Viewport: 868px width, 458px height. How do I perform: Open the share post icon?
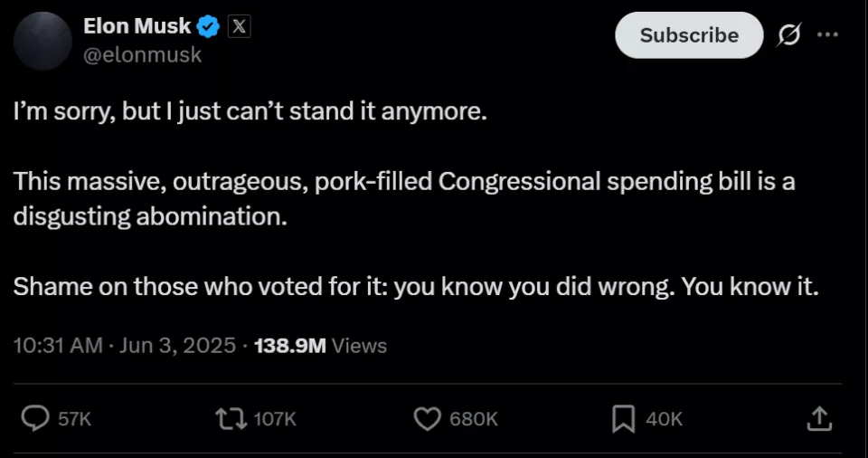(819, 419)
